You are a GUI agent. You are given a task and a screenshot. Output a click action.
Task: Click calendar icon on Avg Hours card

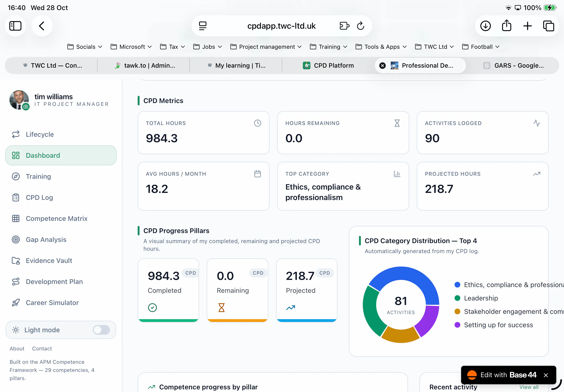258,174
